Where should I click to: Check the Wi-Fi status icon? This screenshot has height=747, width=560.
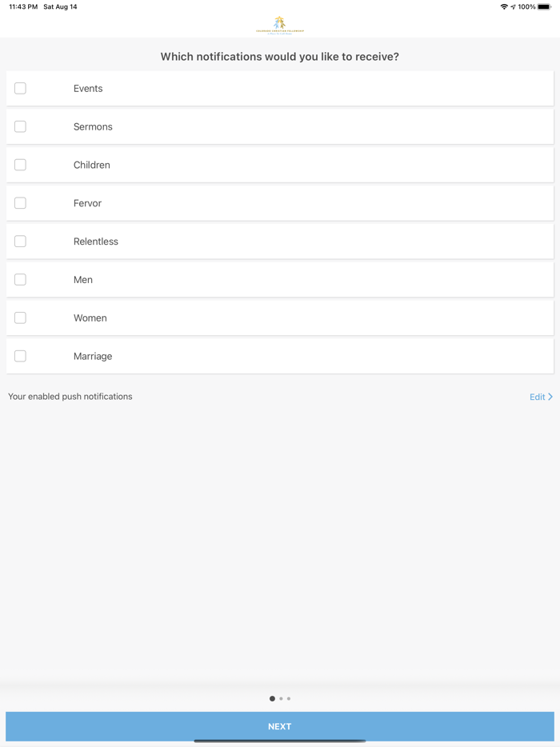(x=504, y=6)
